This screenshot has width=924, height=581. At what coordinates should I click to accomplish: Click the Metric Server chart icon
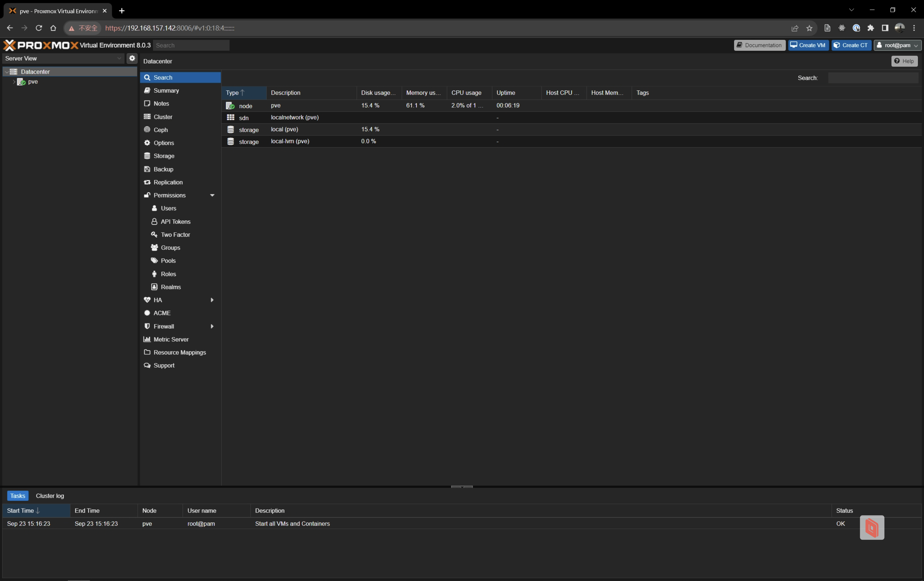point(147,339)
